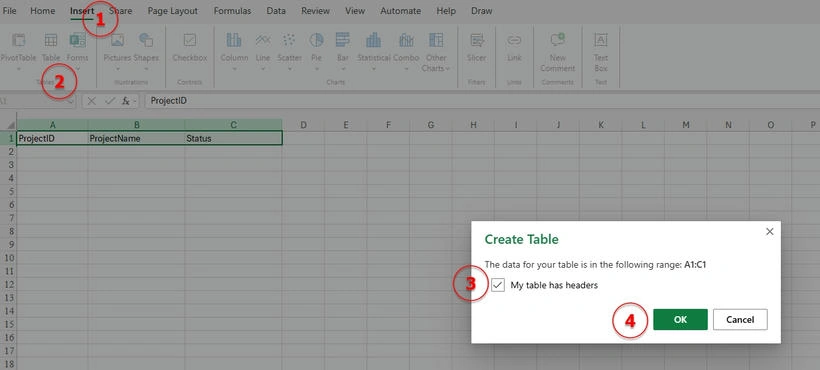
Task: Open the fx insert function button
Action: 126,101
